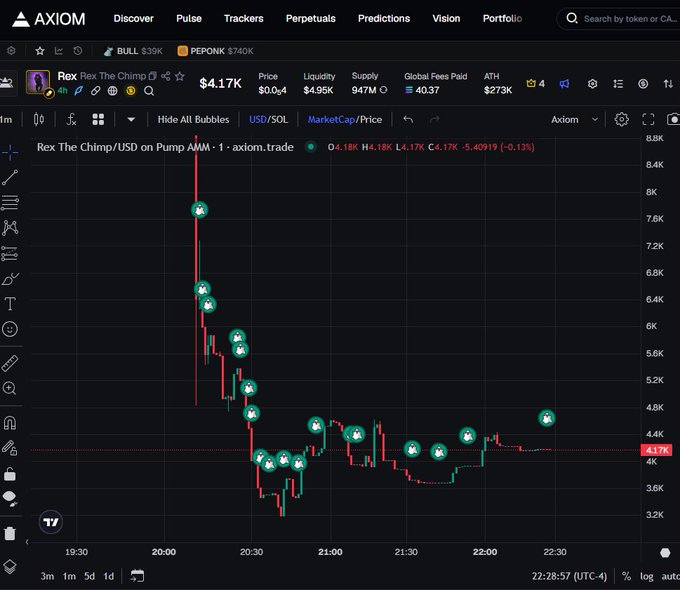Enter fullscreen chart mode
The width and height of the screenshot is (680, 590).
coord(648,119)
